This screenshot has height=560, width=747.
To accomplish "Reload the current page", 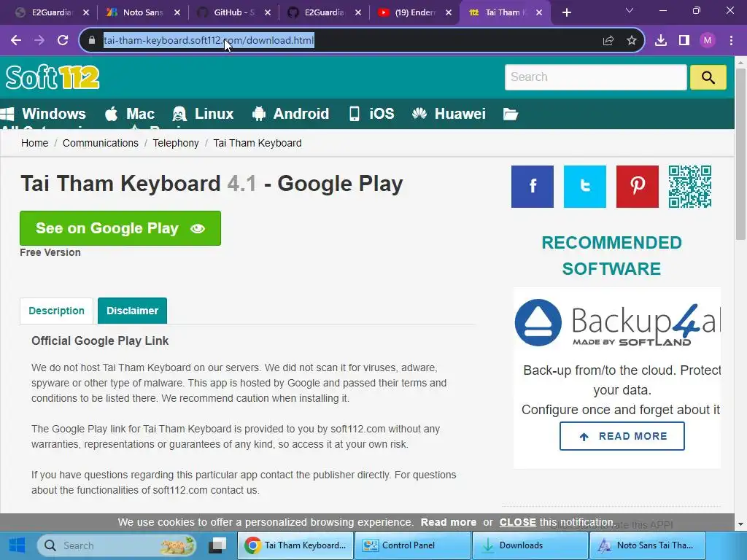I will [63, 41].
